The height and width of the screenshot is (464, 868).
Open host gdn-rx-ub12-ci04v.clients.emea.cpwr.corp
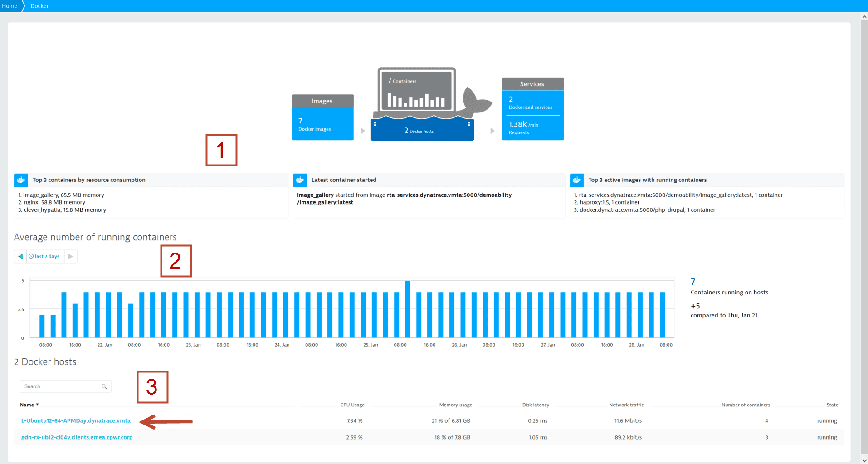point(77,437)
